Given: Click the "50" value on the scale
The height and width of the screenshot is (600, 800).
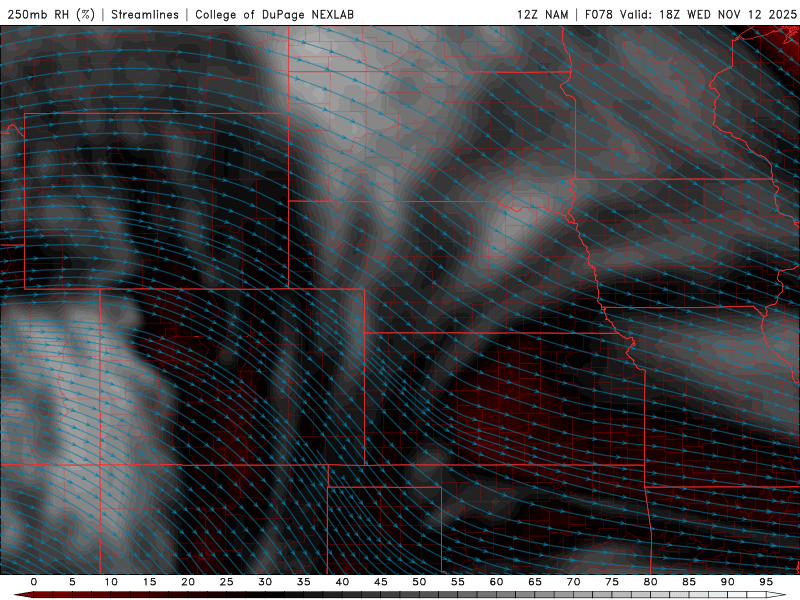Looking at the screenshot, I should (419, 582).
